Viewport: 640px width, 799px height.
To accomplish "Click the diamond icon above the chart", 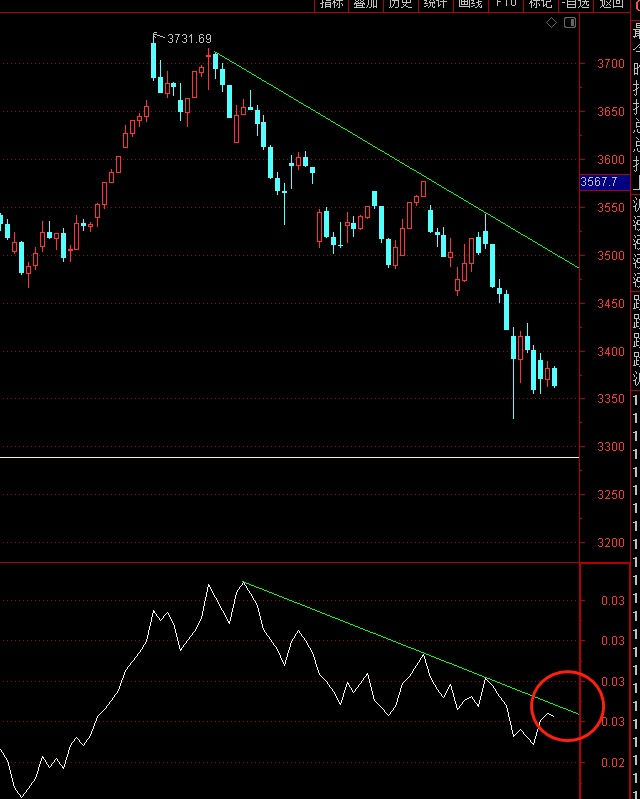I will (x=551, y=22).
